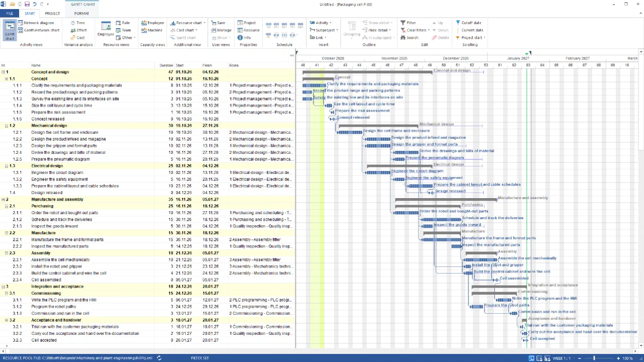Screen dimensions: 644x362
Task: Open Project properties
Action: point(247,23)
